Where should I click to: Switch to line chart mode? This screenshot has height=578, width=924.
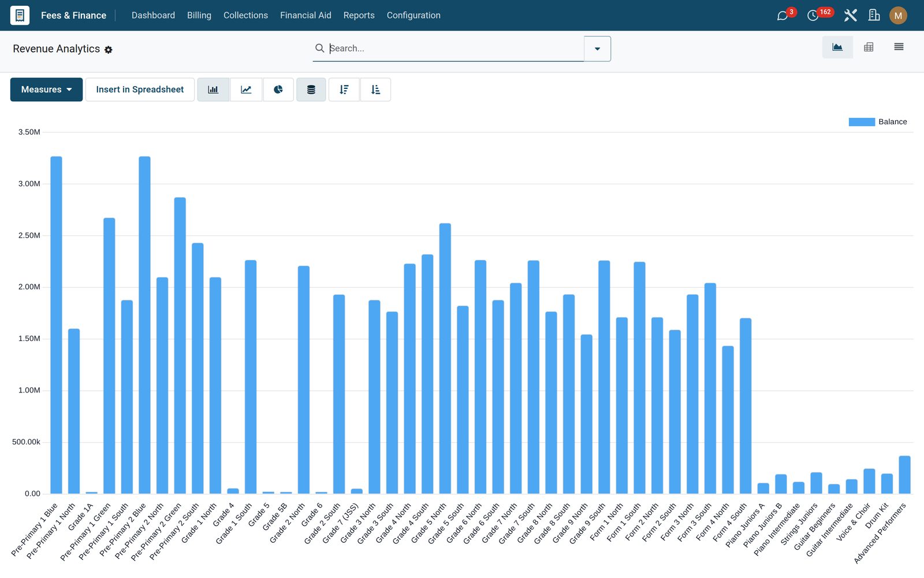pos(246,90)
